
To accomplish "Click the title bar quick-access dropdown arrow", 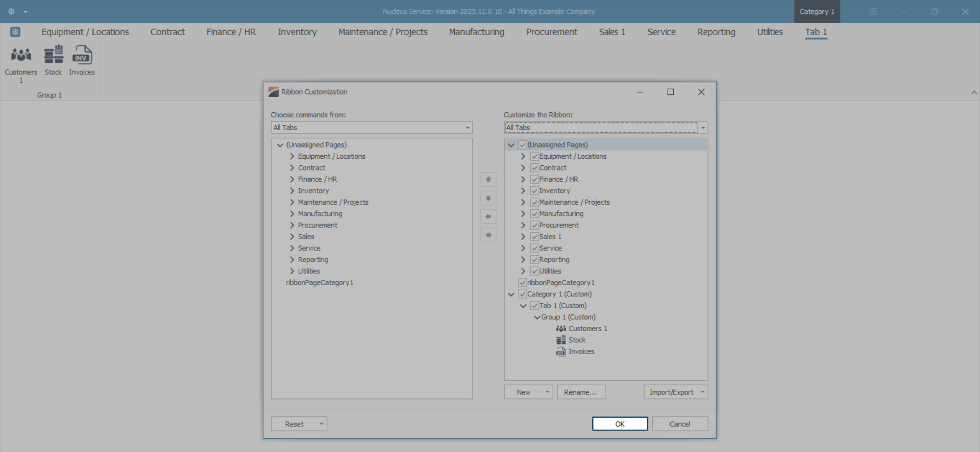I will 26,11.
